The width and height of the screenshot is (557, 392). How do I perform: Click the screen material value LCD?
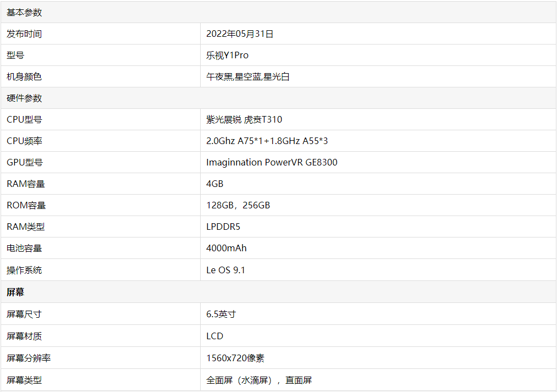coord(215,336)
